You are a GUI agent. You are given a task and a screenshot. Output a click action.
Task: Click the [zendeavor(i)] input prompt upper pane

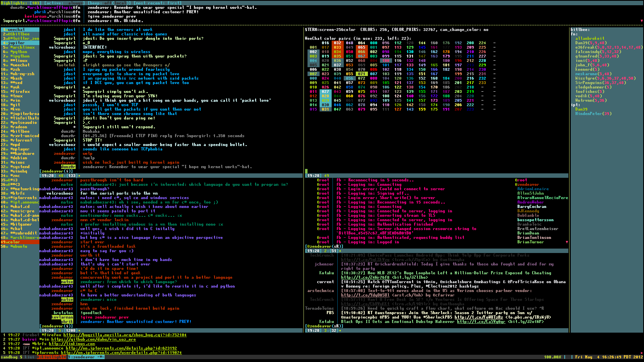(56, 171)
